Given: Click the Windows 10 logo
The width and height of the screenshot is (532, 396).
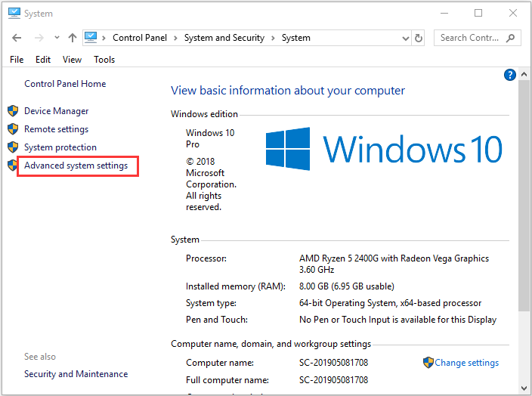Looking at the screenshot, I should [x=384, y=149].
